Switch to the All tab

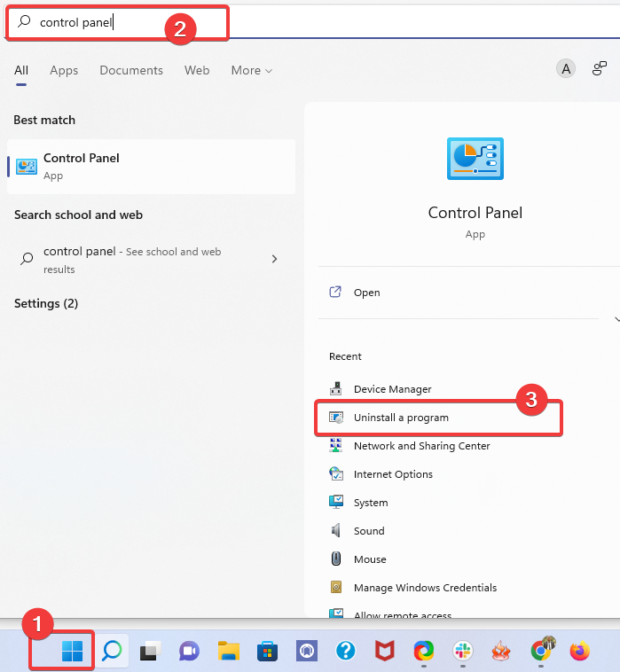[21, 70]
